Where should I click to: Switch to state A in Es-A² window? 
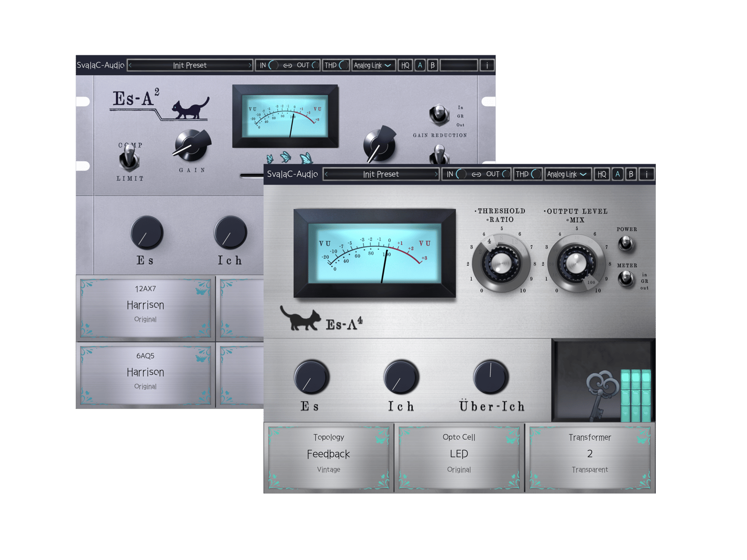(x=420, y=65)
